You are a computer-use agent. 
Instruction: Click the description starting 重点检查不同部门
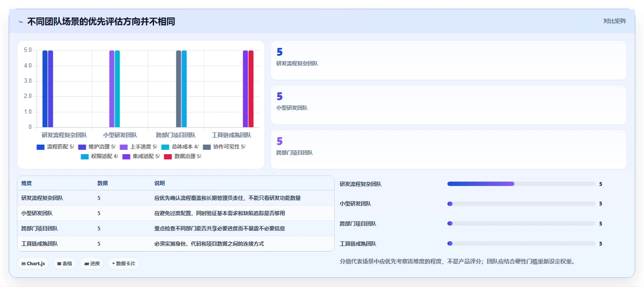pos(220,228)
